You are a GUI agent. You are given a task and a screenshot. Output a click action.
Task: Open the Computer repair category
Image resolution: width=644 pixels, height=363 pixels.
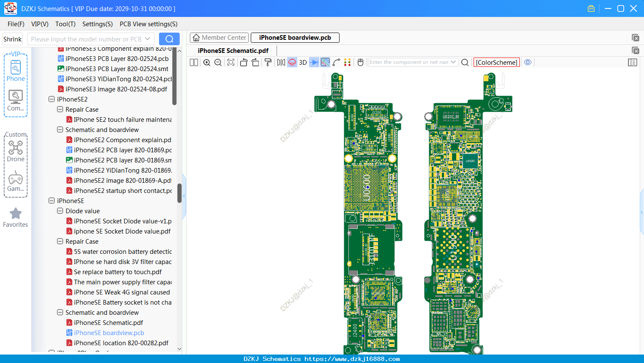[16, 101]
